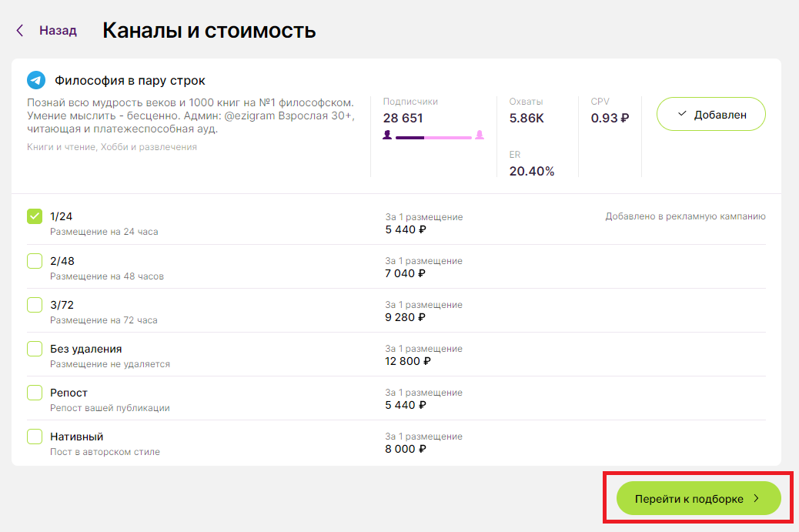
Task: Enable the 2/48 placement checkbox
Action: pyautogui.click(x=34, y=260)
